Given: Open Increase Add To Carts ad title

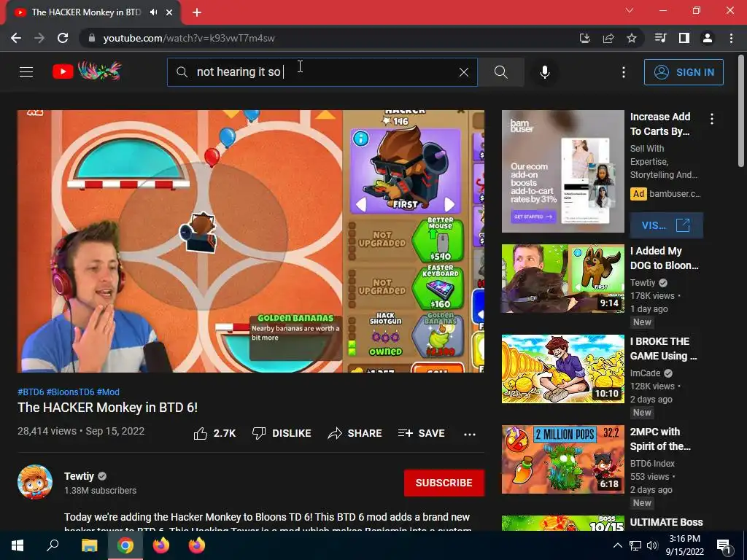Looking at the screenshot, I should coord(659,124).
